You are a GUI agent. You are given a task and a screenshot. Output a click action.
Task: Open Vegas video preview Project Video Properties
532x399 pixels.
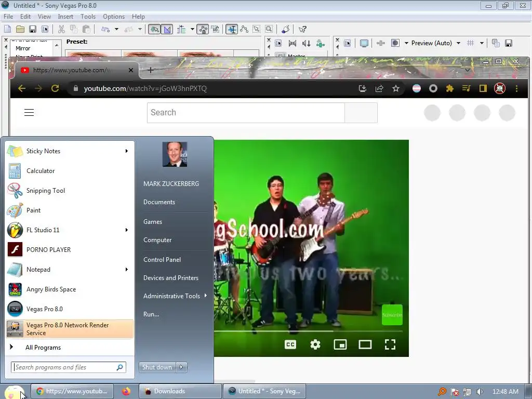coord(348,43)
